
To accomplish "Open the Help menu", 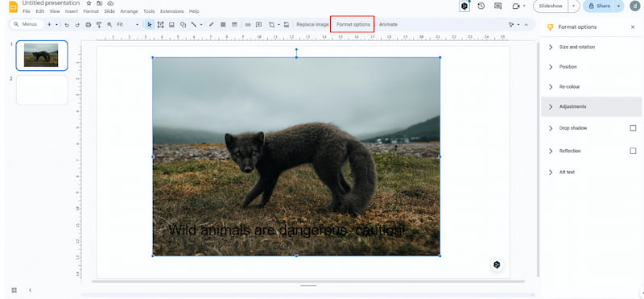I will click(x=194, y=11).
